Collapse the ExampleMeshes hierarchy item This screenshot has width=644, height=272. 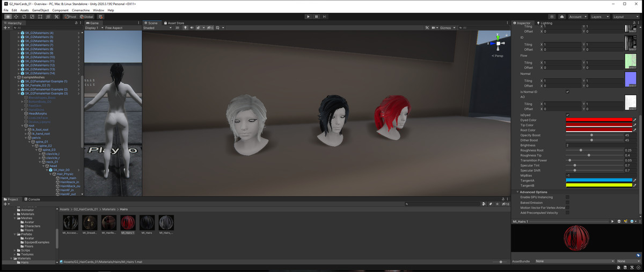(x=15, y=77)
